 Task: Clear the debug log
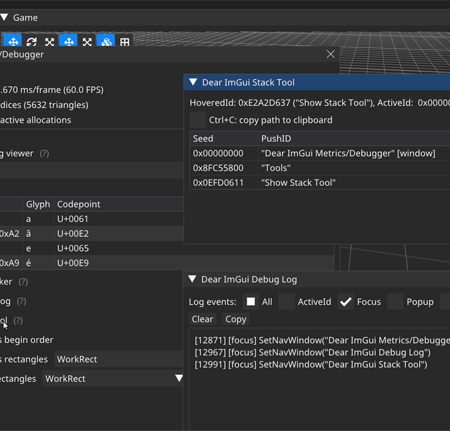pyautogui.click(x=202, y=319)
